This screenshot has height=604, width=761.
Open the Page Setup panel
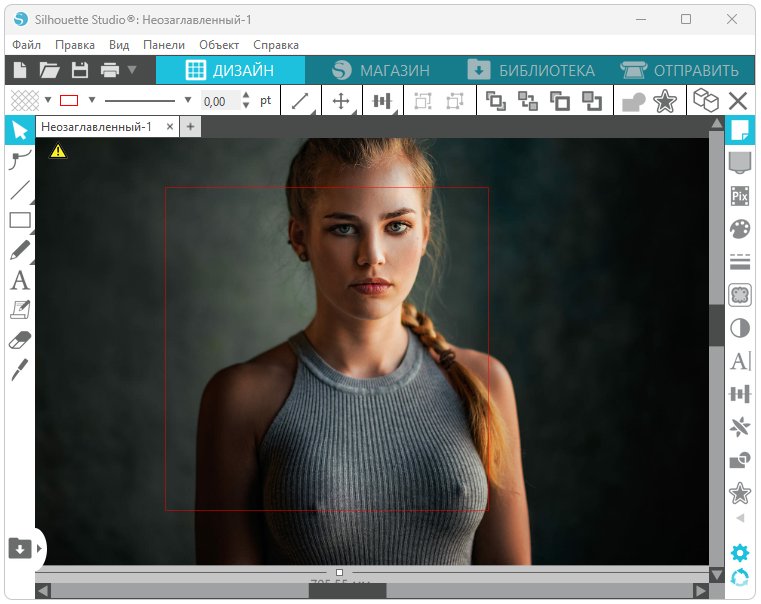pyautogui.click(x=740, y=130)
